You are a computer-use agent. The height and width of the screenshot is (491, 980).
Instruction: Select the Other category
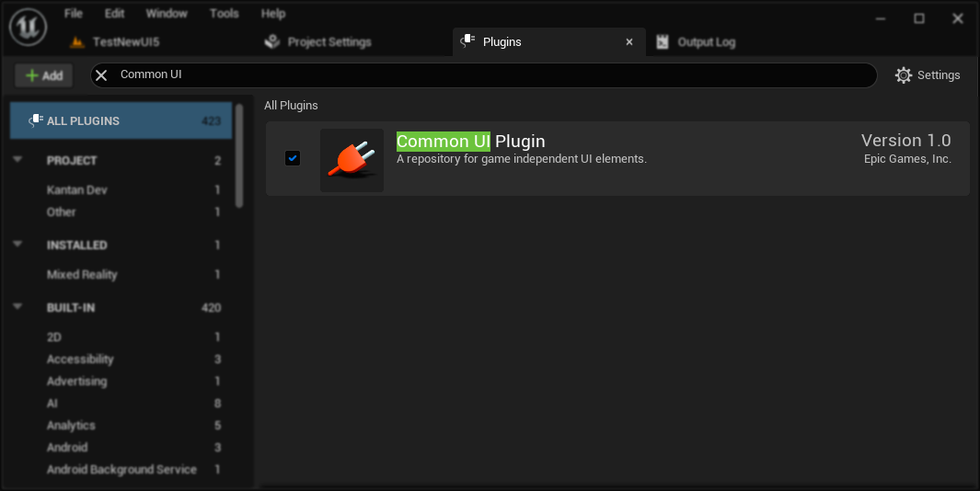coord(121,211)
